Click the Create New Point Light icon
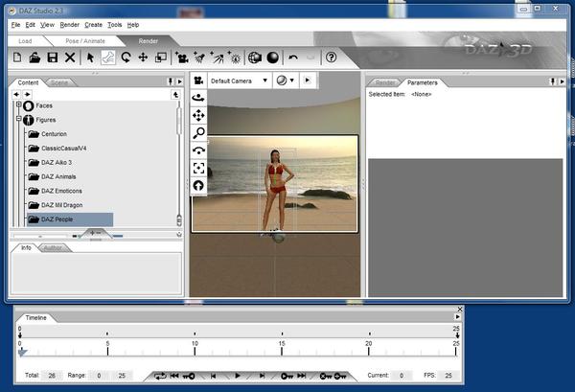This screenshot has width=575, height=392. pos(235,58)
